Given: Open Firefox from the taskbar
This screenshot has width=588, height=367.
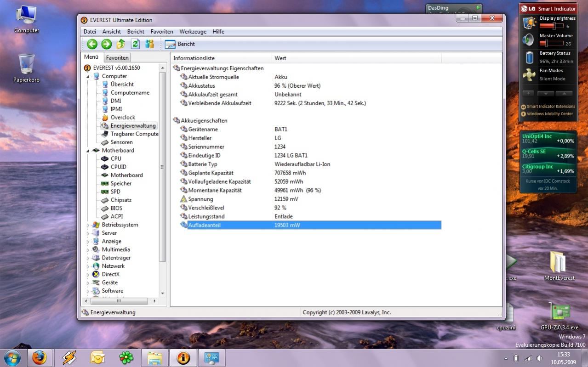Looking at the screenshot, I should pyautogui.click(x=40, y=357).
